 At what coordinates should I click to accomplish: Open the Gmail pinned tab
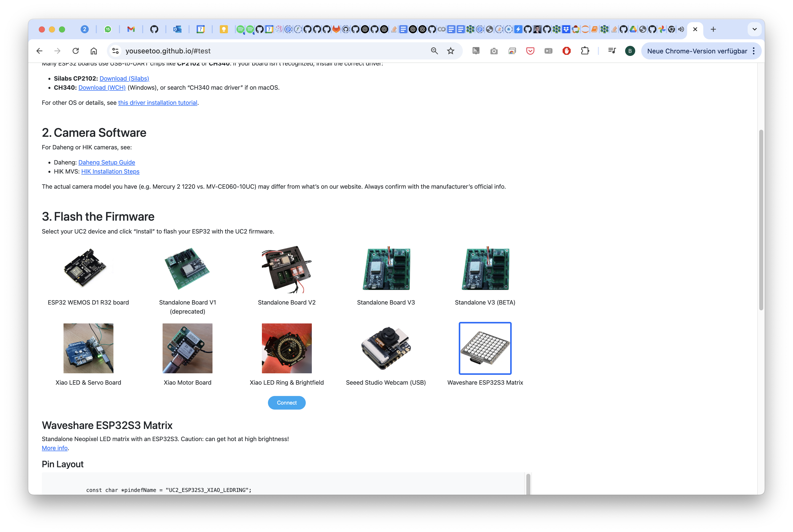pyautogui.click(x=131, y=29)
